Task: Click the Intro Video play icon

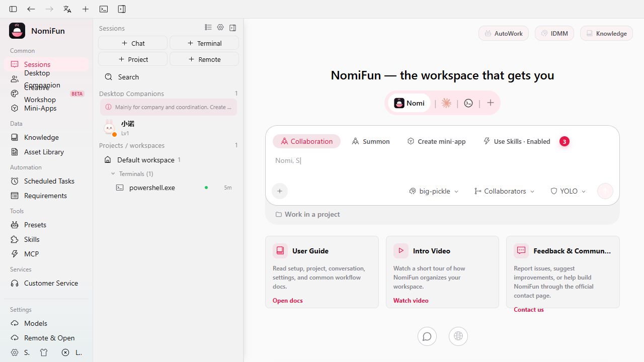Action: pyautogui.click(x=401, y=250)
